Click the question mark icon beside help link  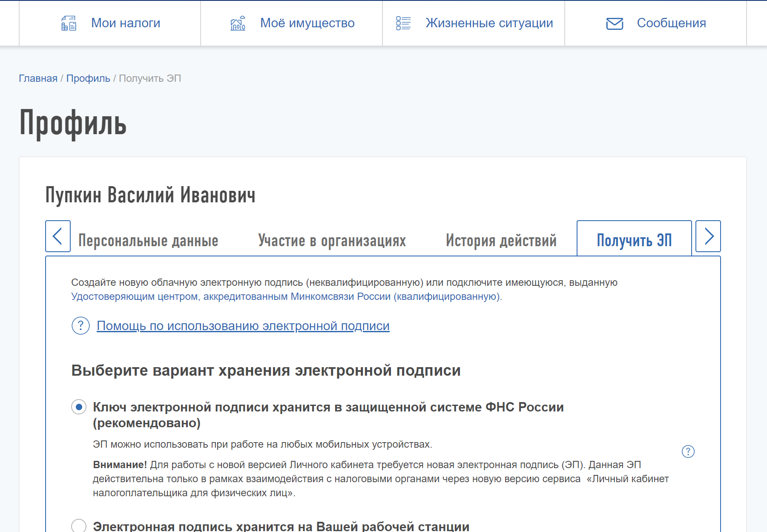[x=80, y=326]
